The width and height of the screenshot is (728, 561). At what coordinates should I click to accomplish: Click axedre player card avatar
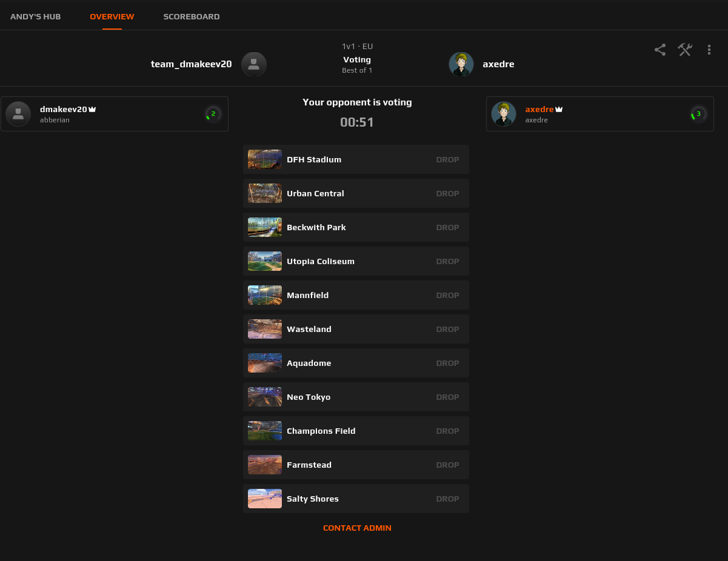click(504, 114)
